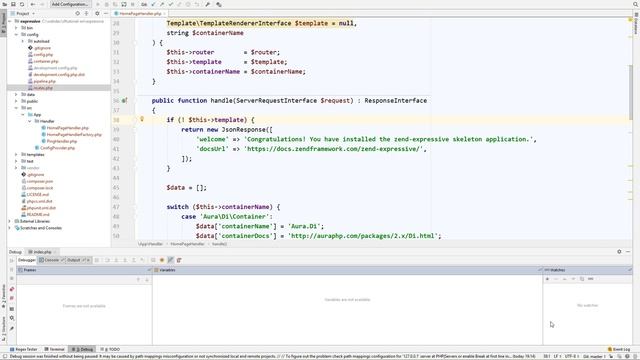Click the Collapse All icon in Project panel

click(x=86, y=13)
